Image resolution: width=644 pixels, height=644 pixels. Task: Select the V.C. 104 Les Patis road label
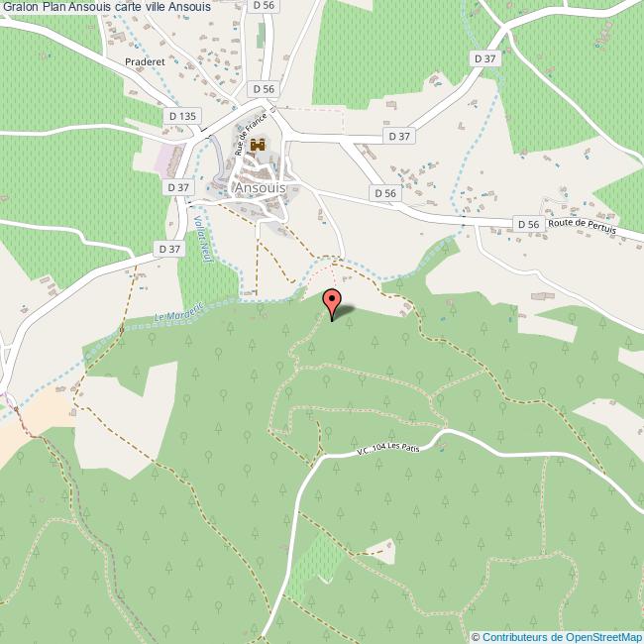[387, 448]
